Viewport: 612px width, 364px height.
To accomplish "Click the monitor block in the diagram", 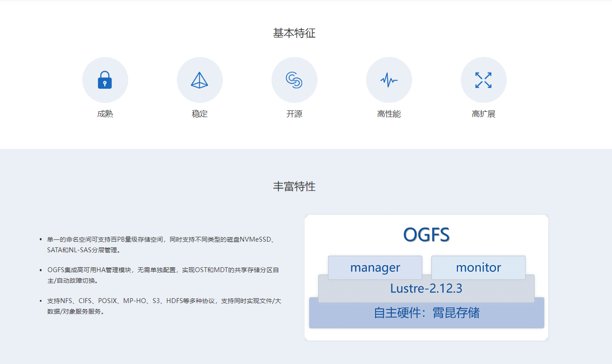I will (x=478, y=267).
